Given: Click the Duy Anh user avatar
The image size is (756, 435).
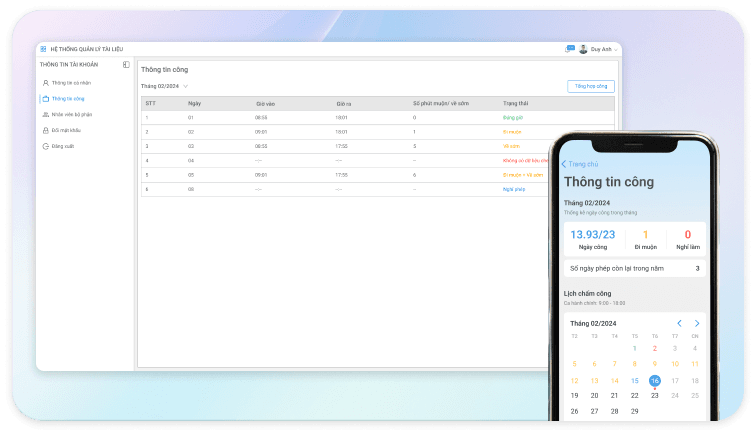Looking at the screenshot, I should click(x=583, y=49).
